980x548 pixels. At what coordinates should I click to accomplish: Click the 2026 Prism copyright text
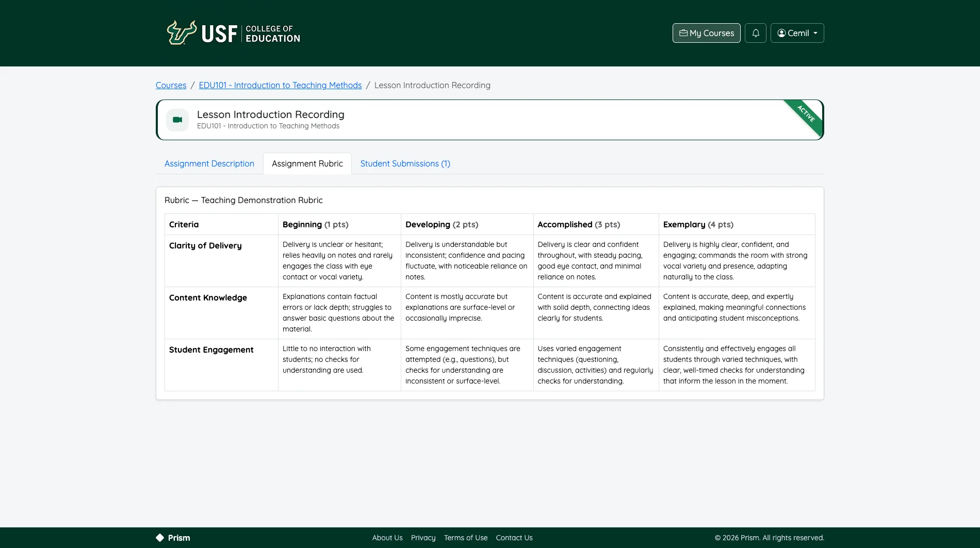[x=769, y=538]
